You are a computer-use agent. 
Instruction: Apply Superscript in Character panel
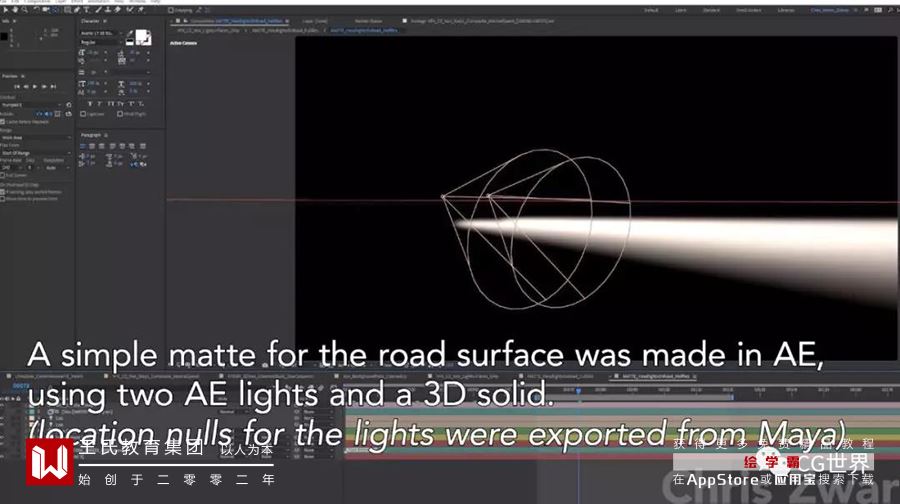click(x=131, y=104)
